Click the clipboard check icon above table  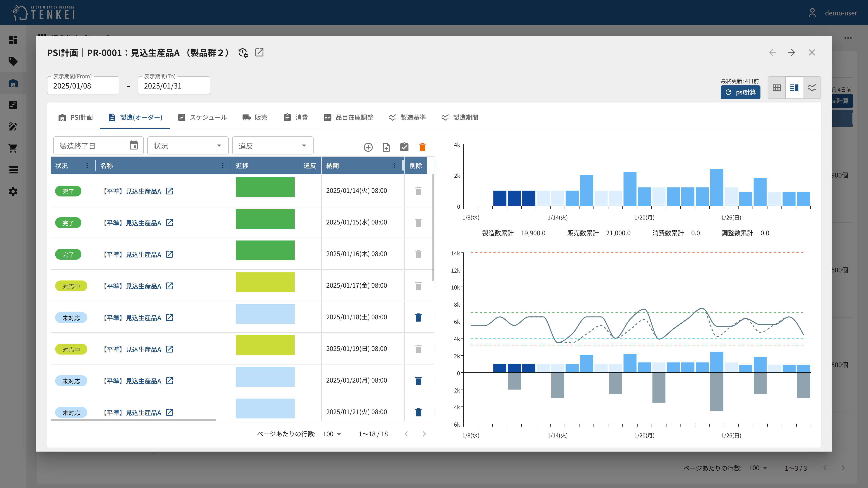pos(404,147)
